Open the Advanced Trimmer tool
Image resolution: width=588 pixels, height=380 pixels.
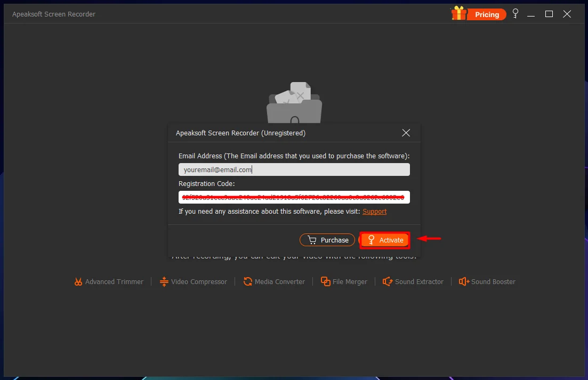pos(109,281)
